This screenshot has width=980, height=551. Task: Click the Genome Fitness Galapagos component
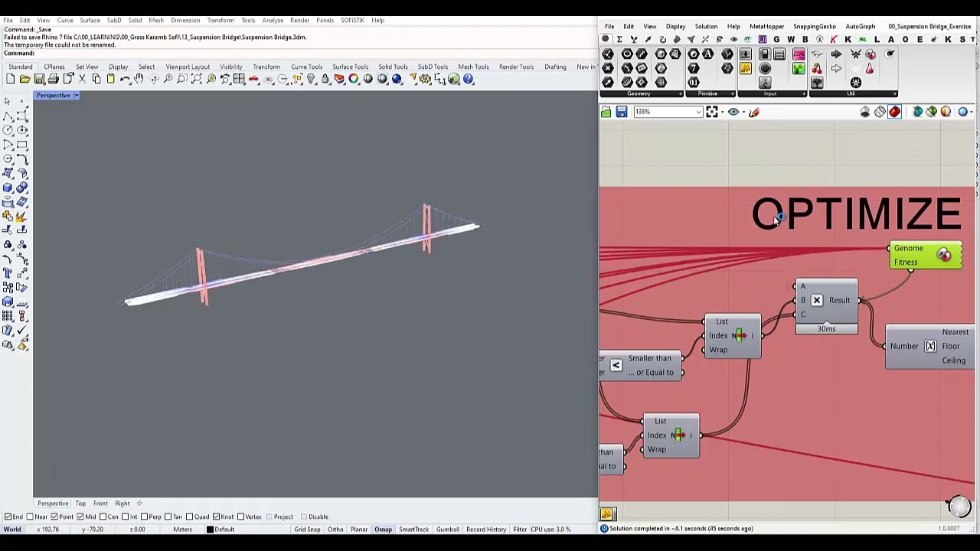[x=926, y=255]
